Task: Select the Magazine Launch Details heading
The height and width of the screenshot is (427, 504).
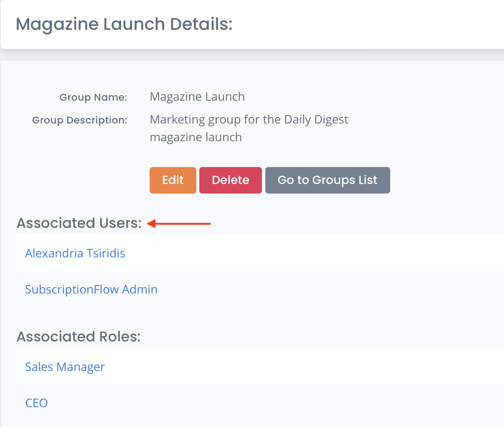Action: pyautogui.click(x=124, y=24)
